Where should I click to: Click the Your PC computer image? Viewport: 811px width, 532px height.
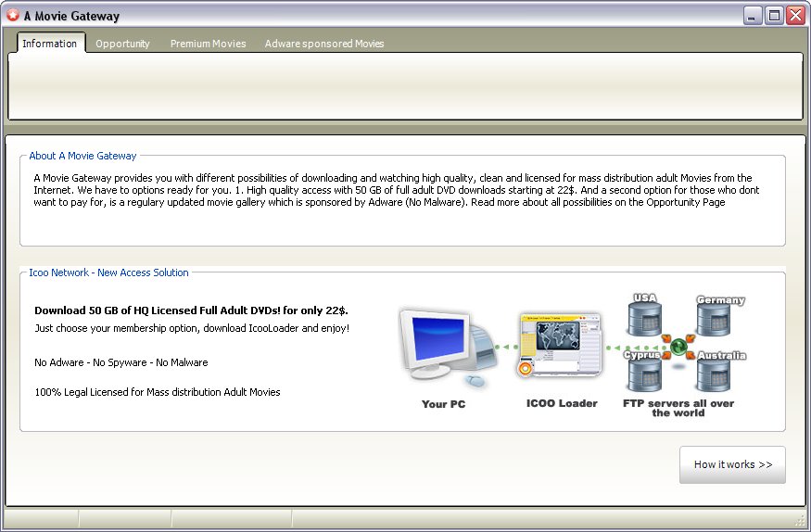[448, 348]
